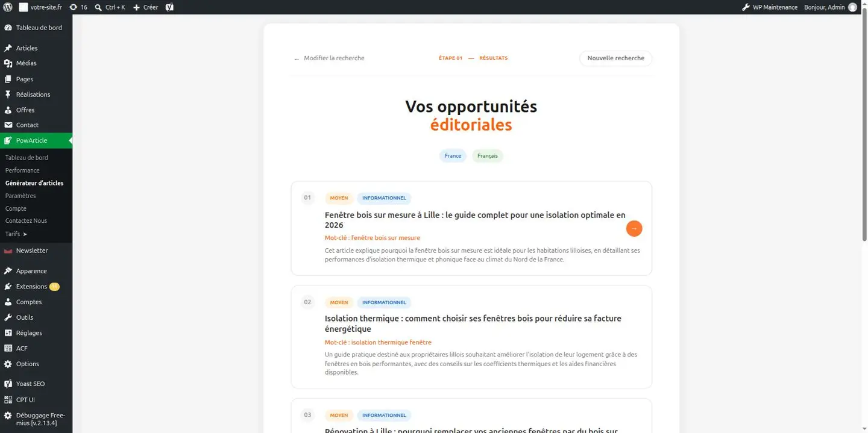Click the Médias icon in sidebar
The height and width of the screenshot is (433, 868).
8,63
